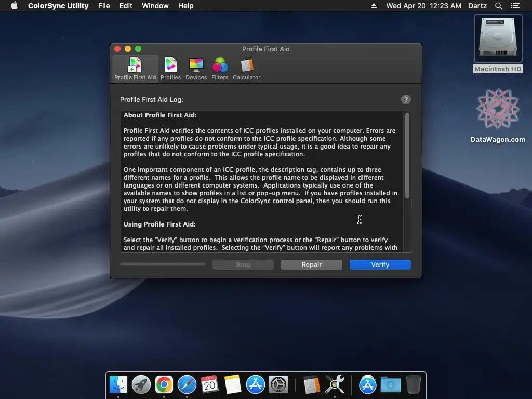The image size is (532, 399).
Task: Open Safari in the Dock
Action: pos(187,384)
